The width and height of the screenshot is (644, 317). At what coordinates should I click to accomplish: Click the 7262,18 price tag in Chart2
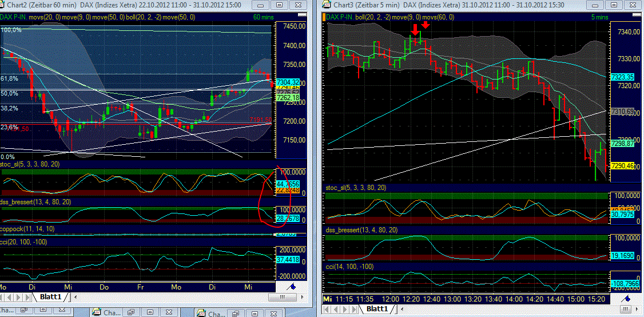(x=288, y=98)
